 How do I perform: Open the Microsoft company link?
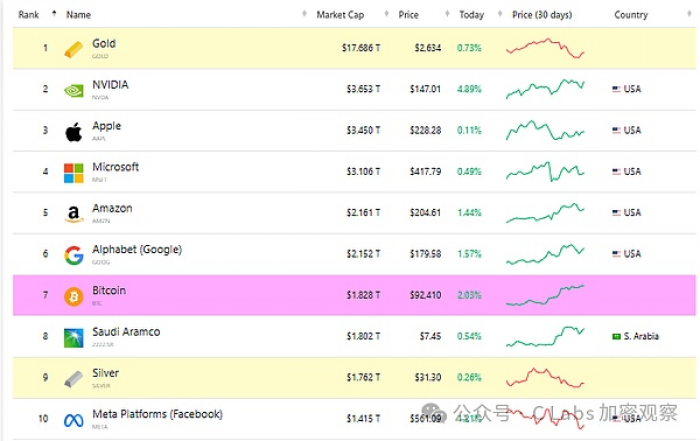[116, 167]
